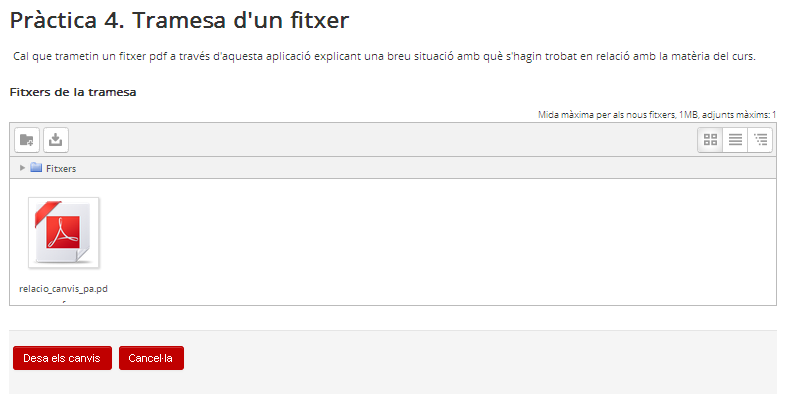Click the download all files icon
786x402 pixels.
coord(56,140)
